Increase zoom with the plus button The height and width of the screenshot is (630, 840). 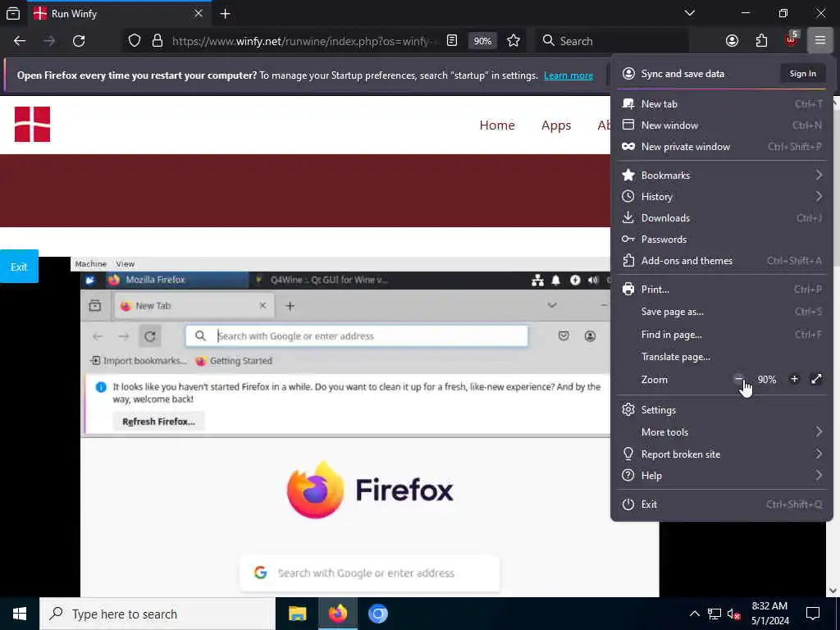pyautogui.click(x=794, y=379)
